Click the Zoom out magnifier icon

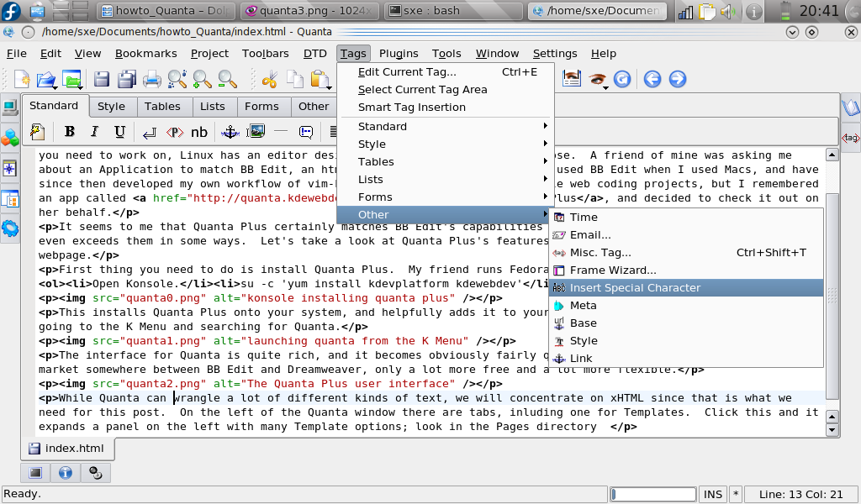click(227, 79)
